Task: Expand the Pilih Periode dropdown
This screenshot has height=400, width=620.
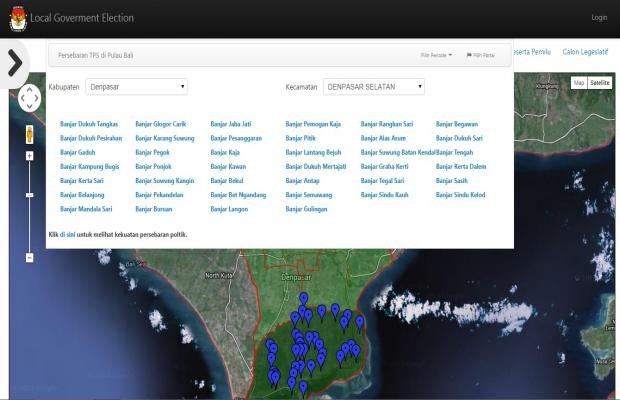Action: coord(436,55)
